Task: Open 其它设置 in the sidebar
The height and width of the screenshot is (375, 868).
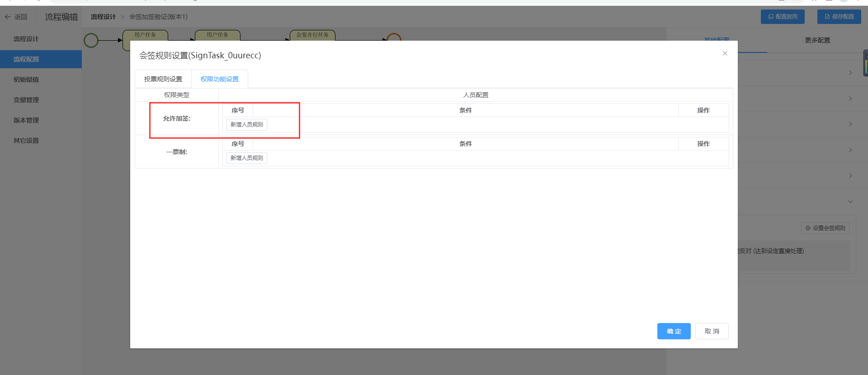Action: coord(41,141)
